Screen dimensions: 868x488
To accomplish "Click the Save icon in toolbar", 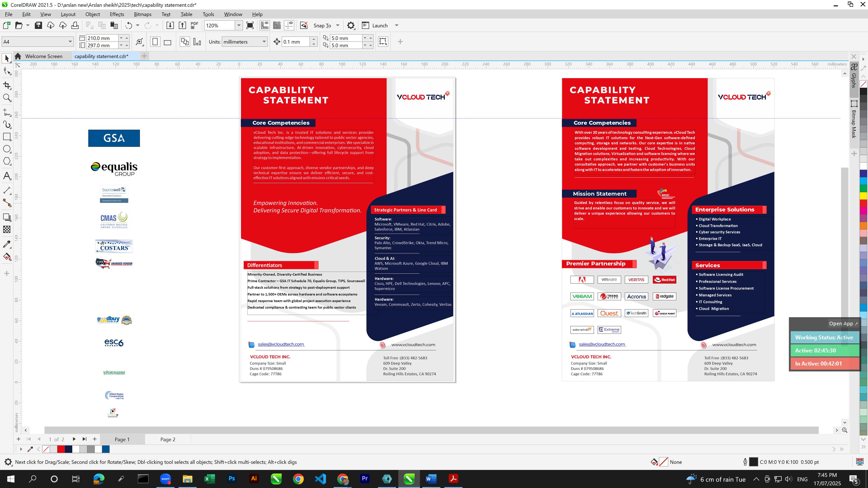I will (38, 26).
